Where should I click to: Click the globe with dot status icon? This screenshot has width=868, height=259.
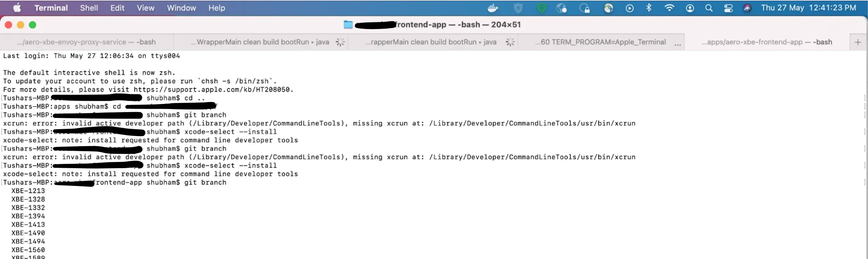pyautogui.click(x=562, y=8)
